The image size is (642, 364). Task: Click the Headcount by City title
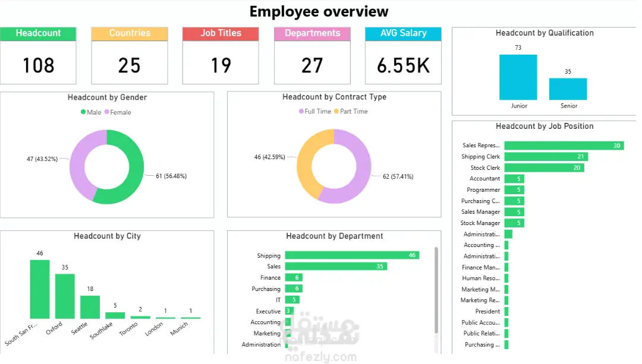tap(107, 236)
